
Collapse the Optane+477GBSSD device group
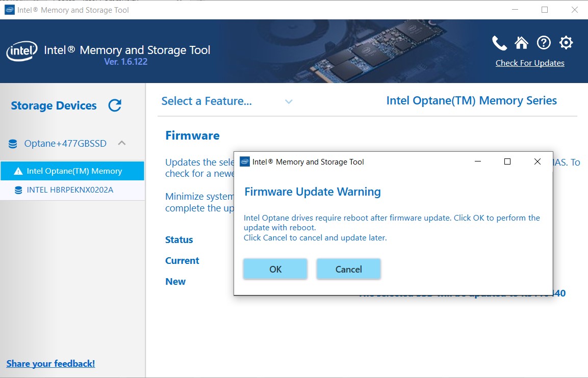pyautogui.click(x=121, y=143)
